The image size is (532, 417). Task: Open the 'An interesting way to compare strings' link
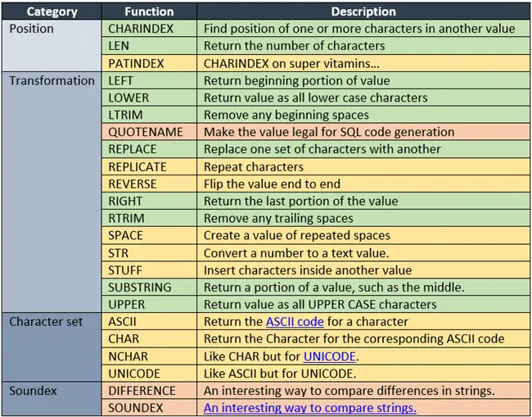point(309,408)
